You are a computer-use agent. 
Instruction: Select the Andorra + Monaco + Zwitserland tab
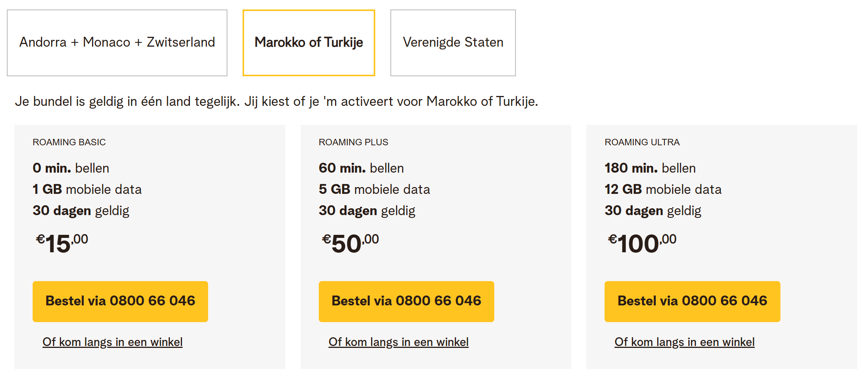tap(117, 42)
